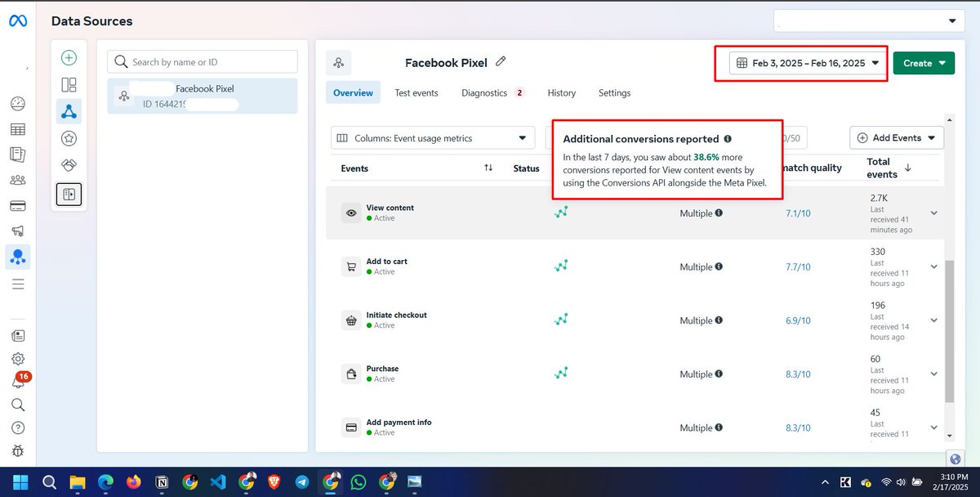The width and height of the screenshot is (980, 497).
Task: Open Firefox from the taskbar
Action: (133, 482)
